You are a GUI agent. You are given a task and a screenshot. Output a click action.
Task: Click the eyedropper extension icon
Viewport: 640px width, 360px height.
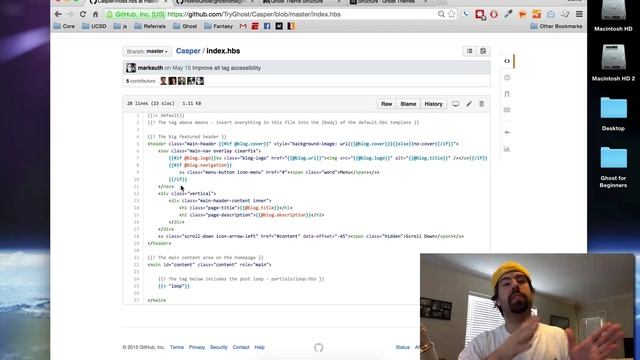coord(508,14)
